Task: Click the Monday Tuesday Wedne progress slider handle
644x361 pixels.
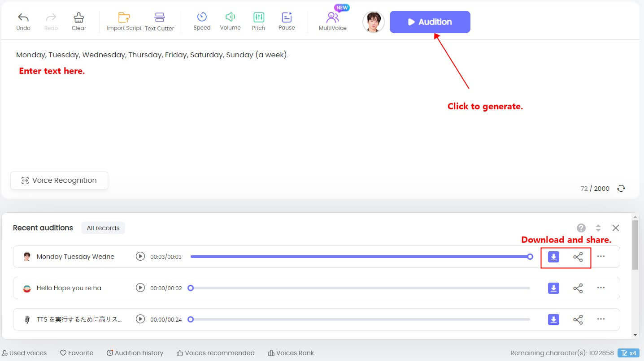Action: click(530, 257)
